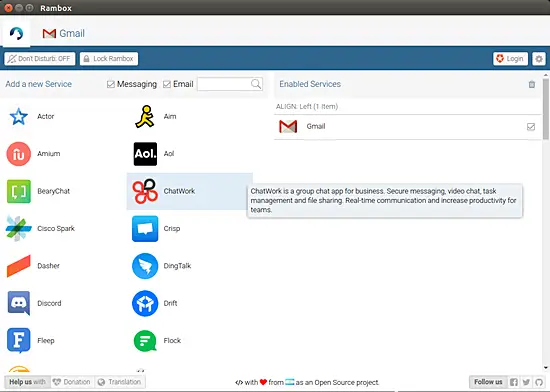
Task: Toggle Don't Disturb mode
Action: pos(40,59)
